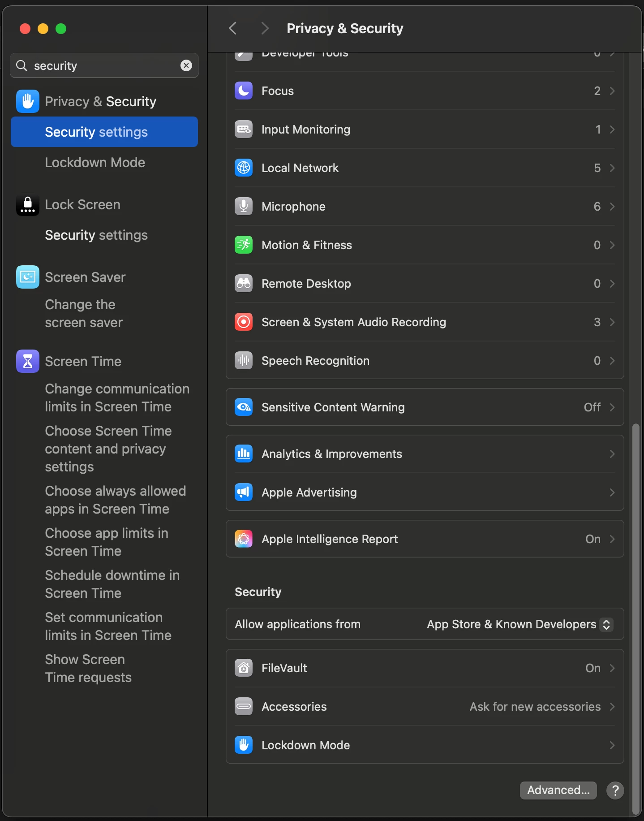Select Security settings under Lock Screen

(96, 235)
